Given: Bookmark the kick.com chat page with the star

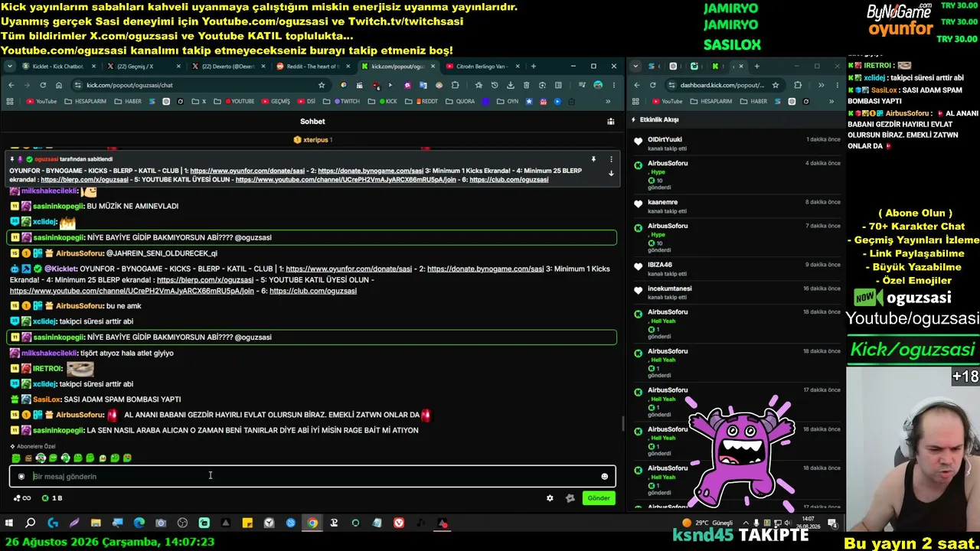Looking at the screenshot, I should (x=322, y=85).
